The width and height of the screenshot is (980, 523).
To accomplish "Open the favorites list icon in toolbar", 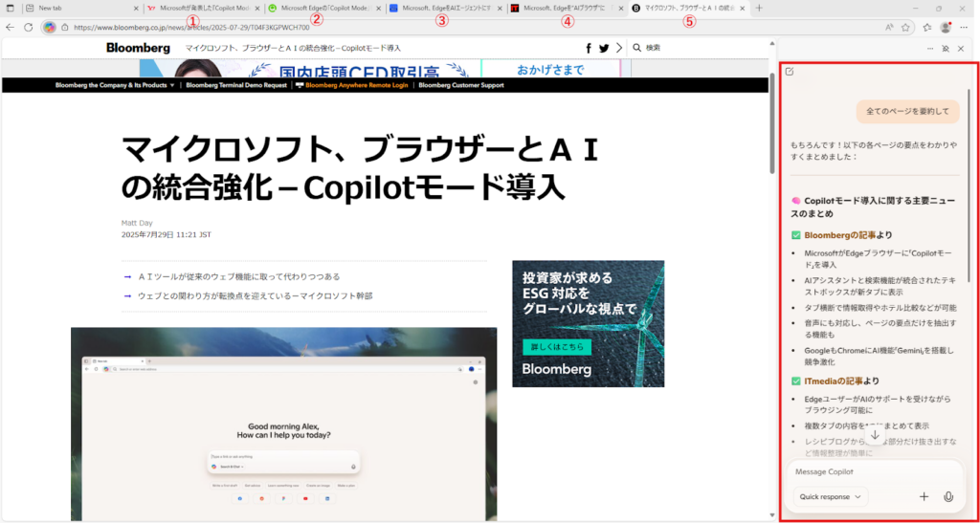I will coord(927,28).
